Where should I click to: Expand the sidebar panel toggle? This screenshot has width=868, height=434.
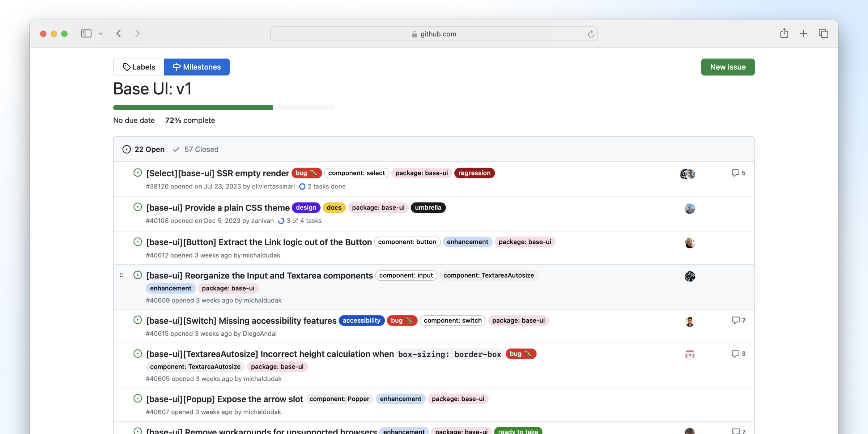(85, 33)
